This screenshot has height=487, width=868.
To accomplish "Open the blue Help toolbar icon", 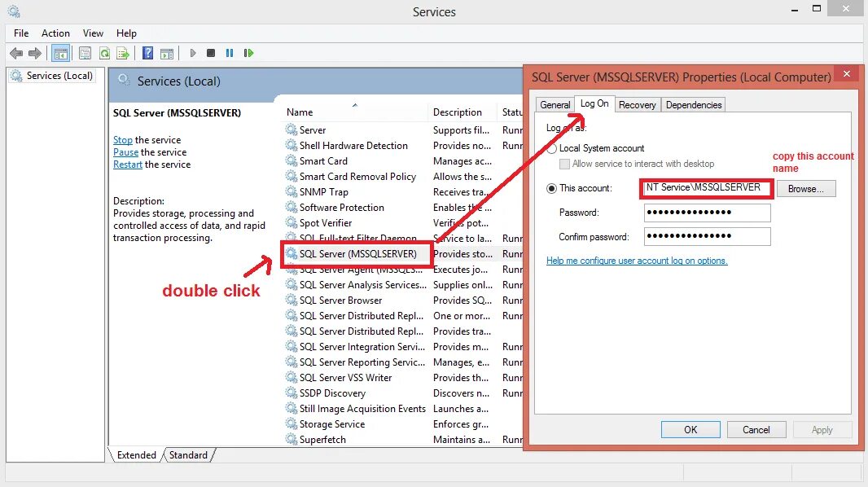I will coord(147,53).
